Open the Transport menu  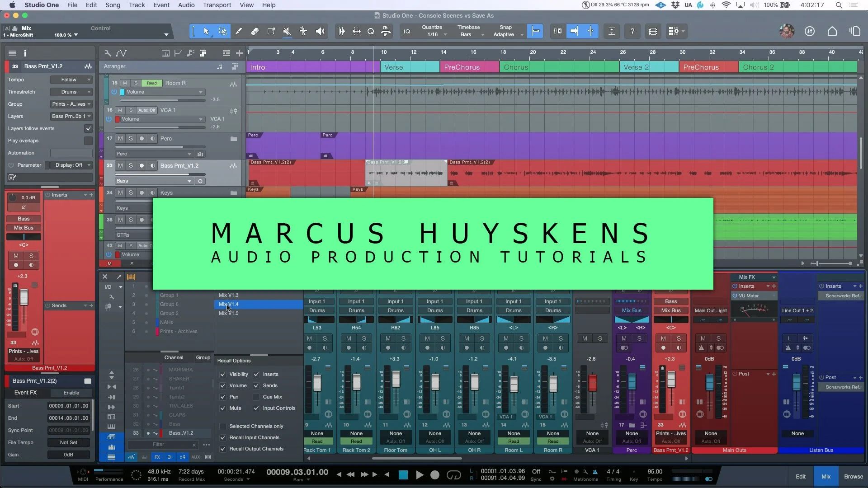pos(217,5)
